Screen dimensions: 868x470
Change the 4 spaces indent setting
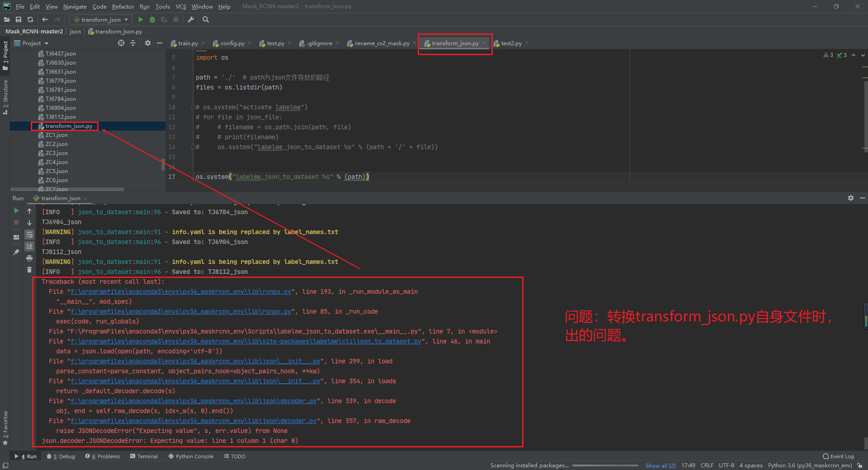point(751,465)
